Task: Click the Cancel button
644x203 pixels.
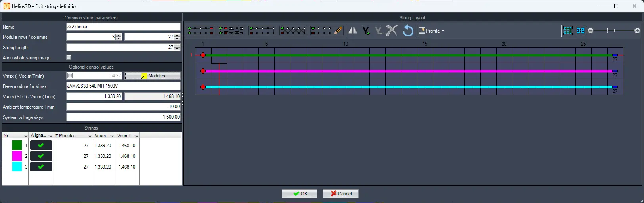Action: tap(341, 193)
